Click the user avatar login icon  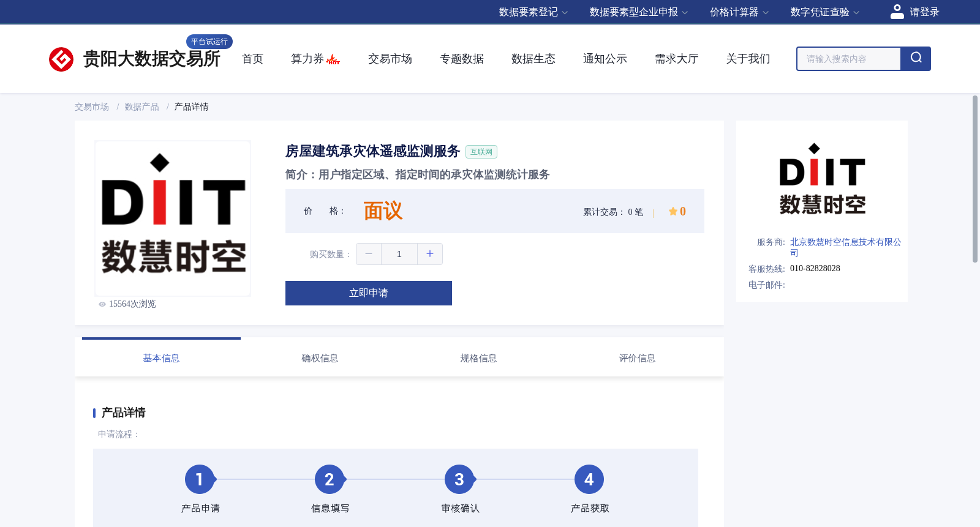tap(897, 12)
